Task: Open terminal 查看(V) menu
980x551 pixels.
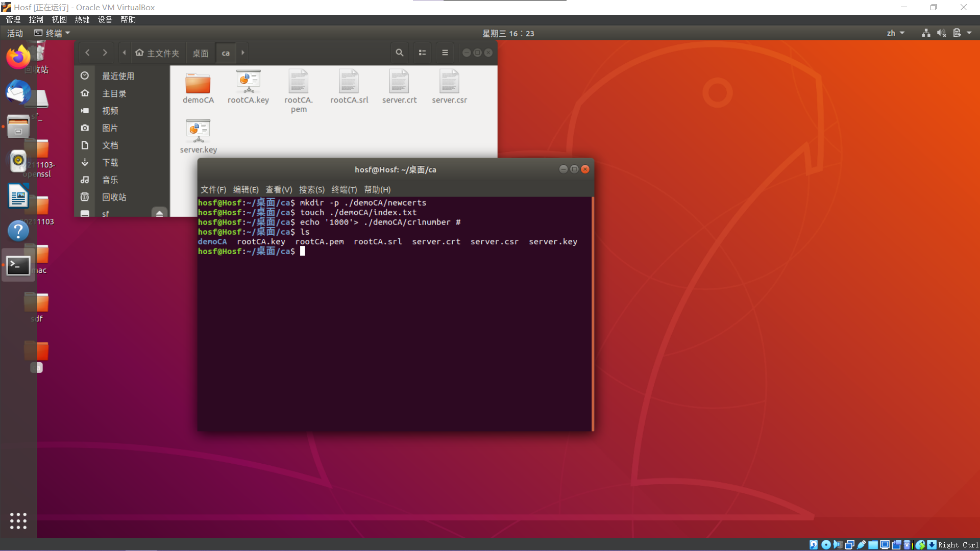Action: click(279, 190)
